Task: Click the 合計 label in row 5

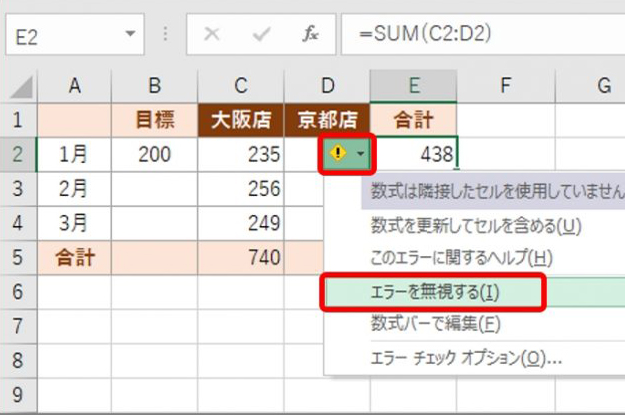Action: (75, 258)
